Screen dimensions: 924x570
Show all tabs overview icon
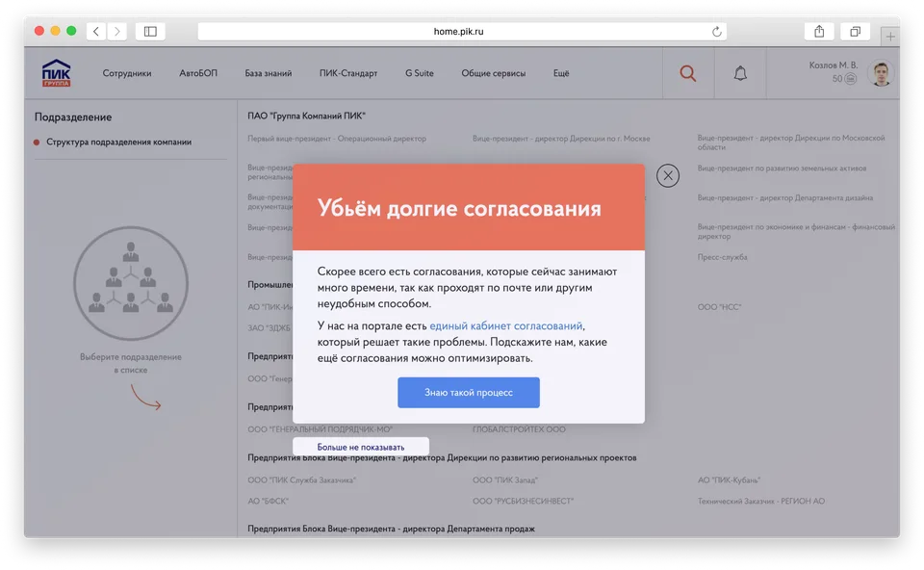854,31
